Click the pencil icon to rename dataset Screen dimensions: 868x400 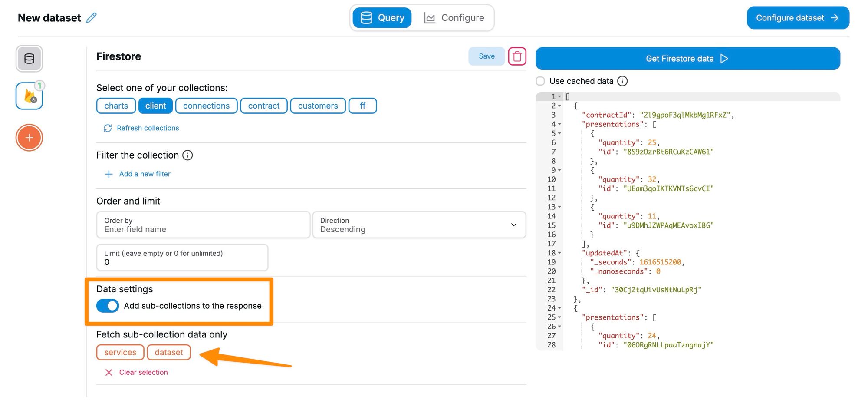[x=91, y=18]
